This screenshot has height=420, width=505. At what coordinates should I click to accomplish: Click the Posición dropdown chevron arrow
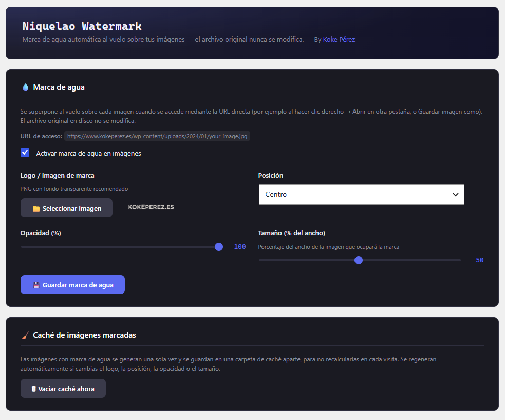point(455,194)
